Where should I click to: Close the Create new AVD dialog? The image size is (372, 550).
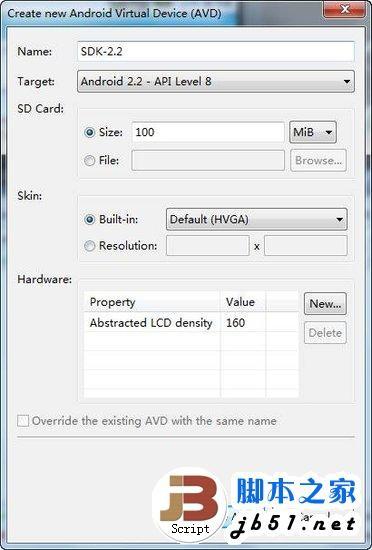(x=345, y=9)
